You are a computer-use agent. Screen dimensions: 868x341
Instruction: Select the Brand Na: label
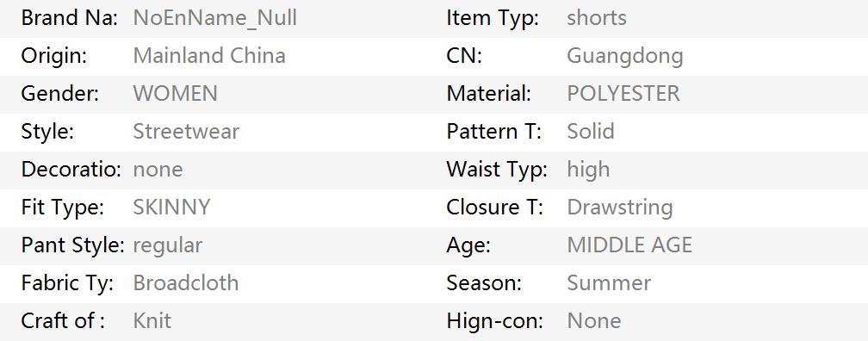[69, 18]
